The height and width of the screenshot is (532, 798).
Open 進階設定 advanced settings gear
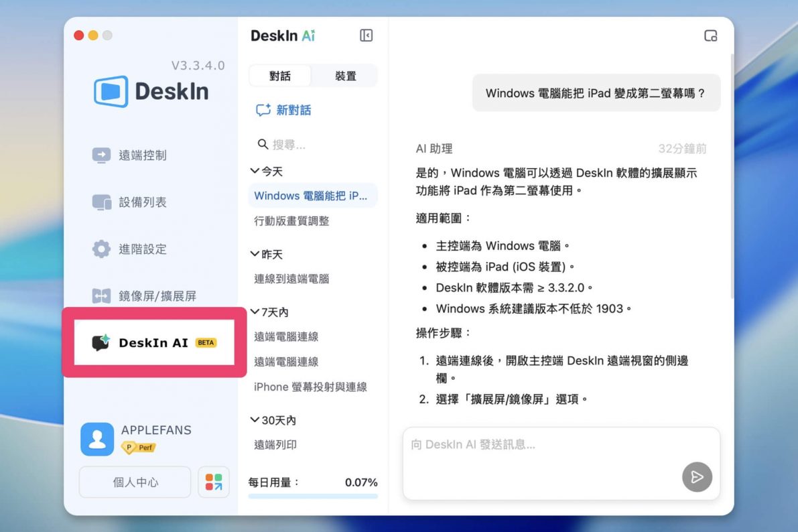[x=129, y=249]
